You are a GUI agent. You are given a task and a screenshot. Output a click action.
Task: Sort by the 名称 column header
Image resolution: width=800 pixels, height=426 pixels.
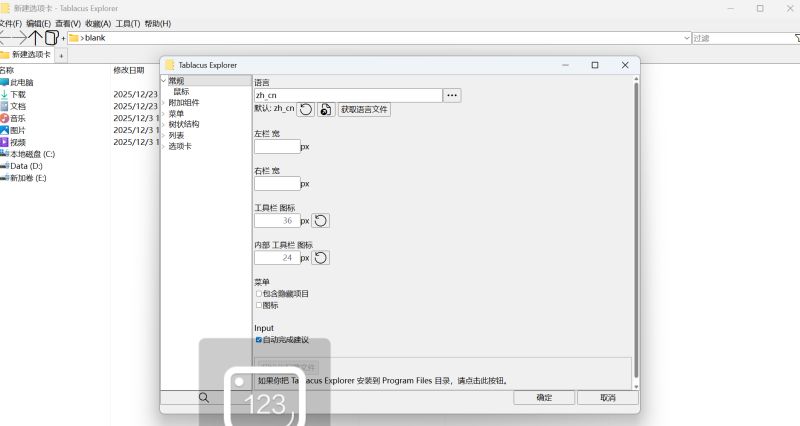click(x=7, y=70)
